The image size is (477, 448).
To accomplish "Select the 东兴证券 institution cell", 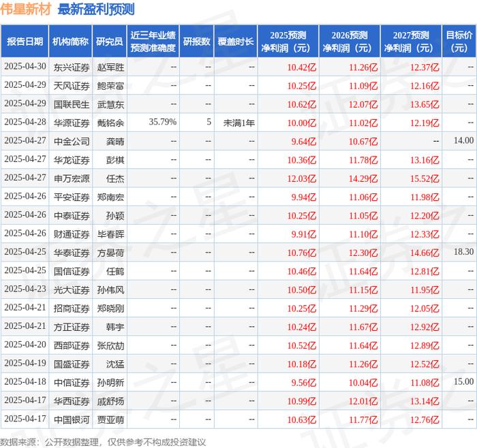I will 72,67.
